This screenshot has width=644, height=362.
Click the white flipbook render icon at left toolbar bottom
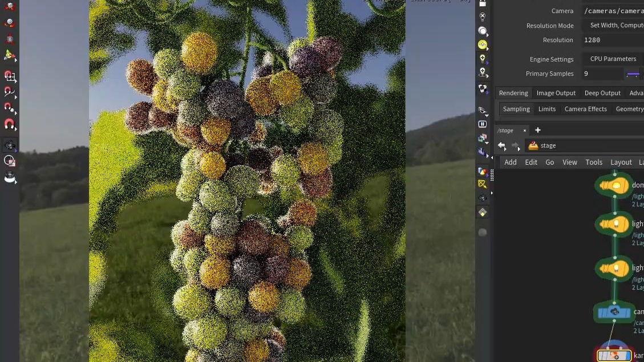[x=10, y=177]
